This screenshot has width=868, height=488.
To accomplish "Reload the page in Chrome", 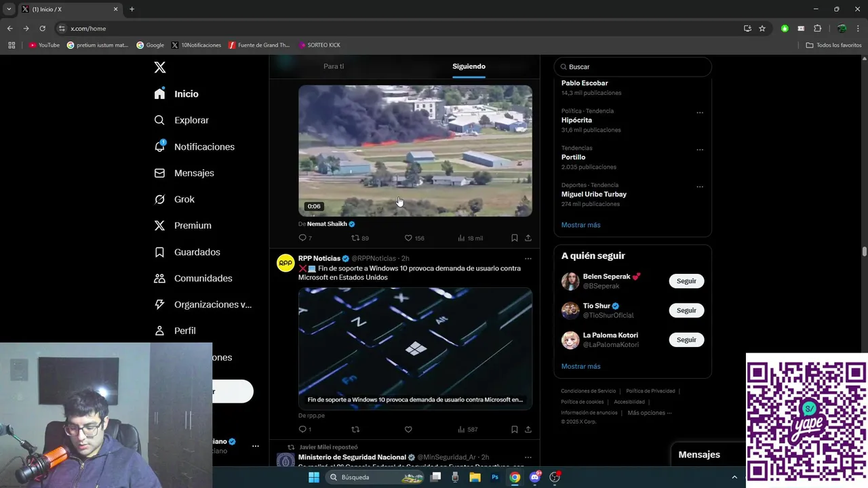I will (42, 28).
